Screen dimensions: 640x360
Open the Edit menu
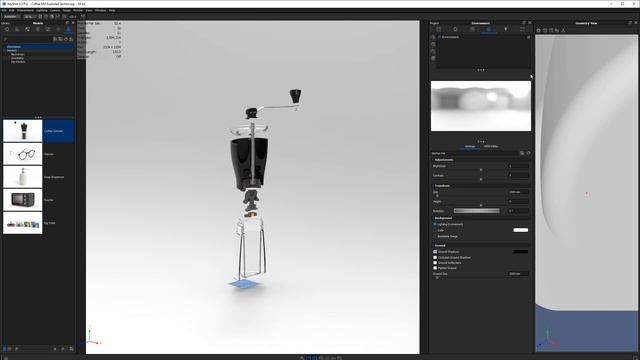click(11, 10)
